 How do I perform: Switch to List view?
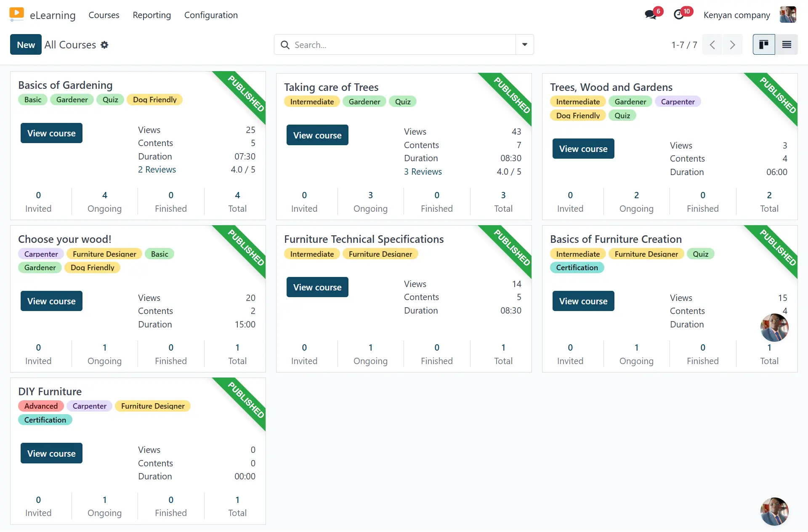[787, 45]
